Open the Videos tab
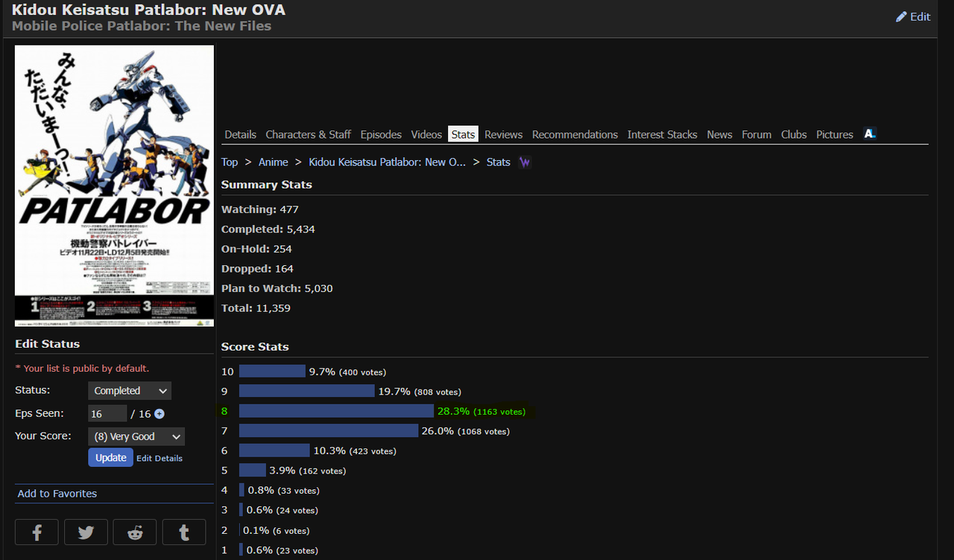Viewport: 954px width, 560px height. click(x=426, y=134)
